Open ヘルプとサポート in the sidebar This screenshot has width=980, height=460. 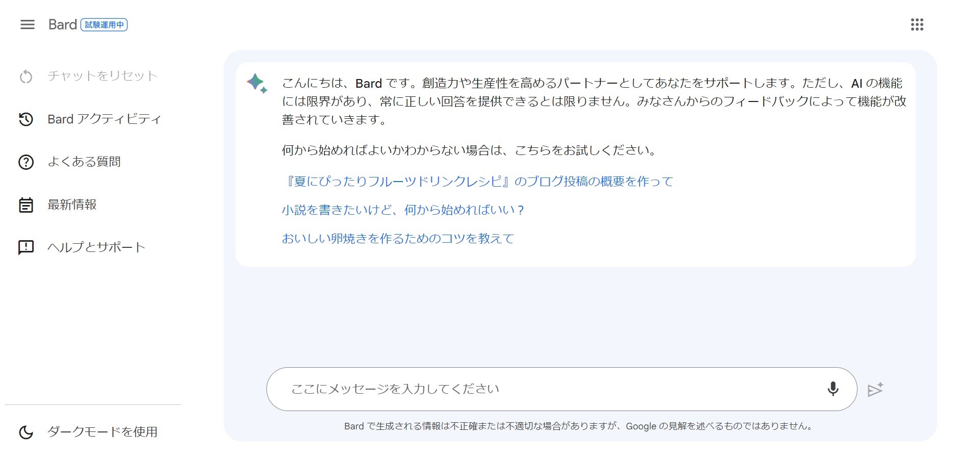[96, 247]
